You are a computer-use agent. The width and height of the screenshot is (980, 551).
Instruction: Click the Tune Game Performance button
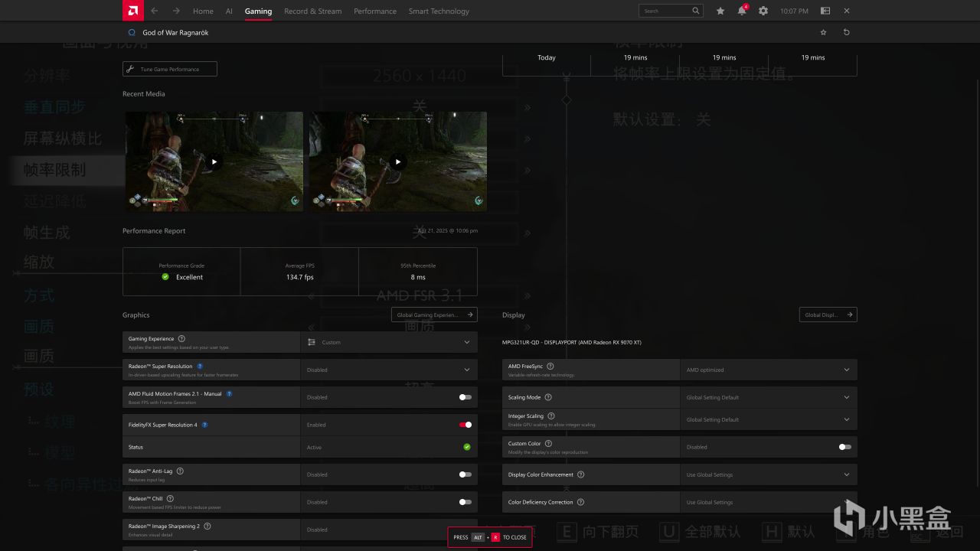pos(170,69)
